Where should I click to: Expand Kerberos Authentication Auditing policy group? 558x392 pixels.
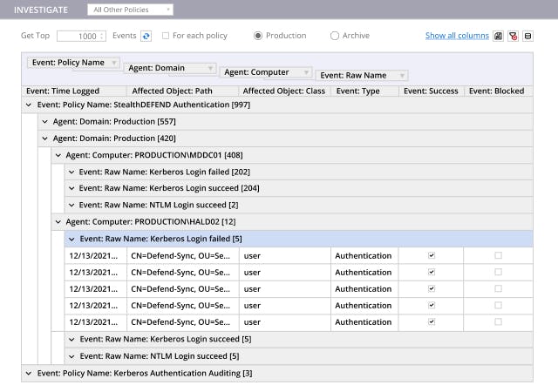[x=29, y=373]
